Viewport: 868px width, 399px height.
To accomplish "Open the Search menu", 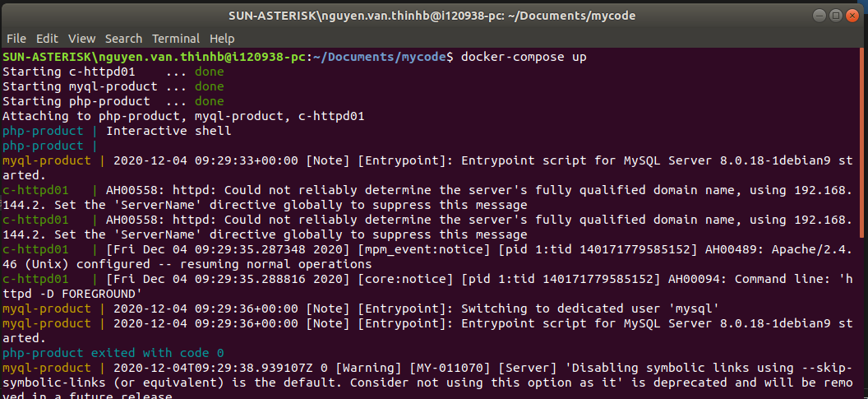I will [x=123, y=39].
